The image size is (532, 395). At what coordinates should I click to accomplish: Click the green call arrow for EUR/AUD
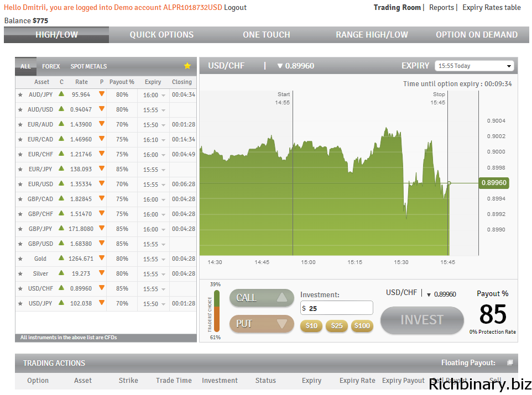coord(61,124)
